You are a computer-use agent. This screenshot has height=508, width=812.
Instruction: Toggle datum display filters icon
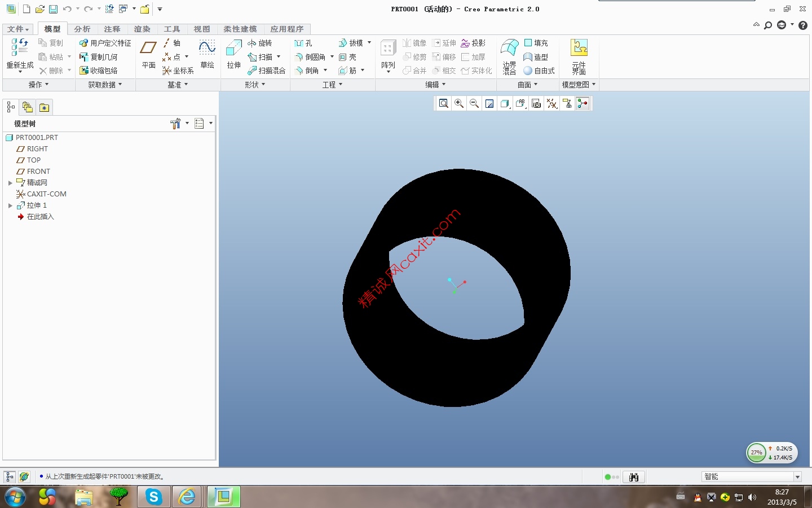pos(551,103)
